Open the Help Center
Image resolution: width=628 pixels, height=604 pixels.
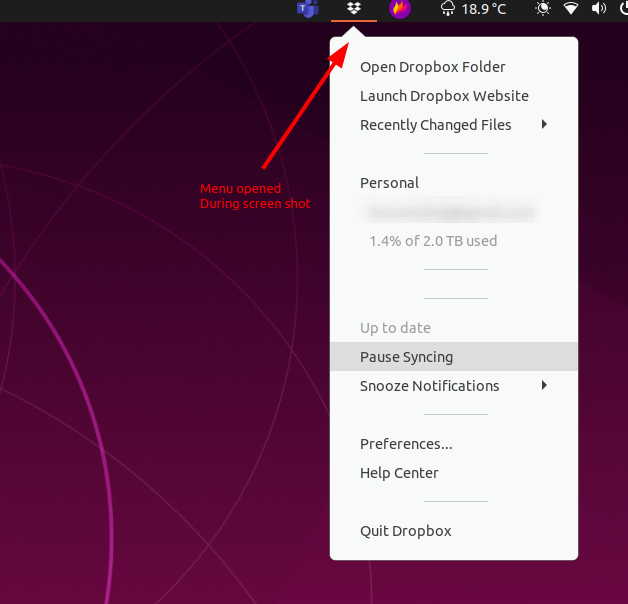coord(454,473)
